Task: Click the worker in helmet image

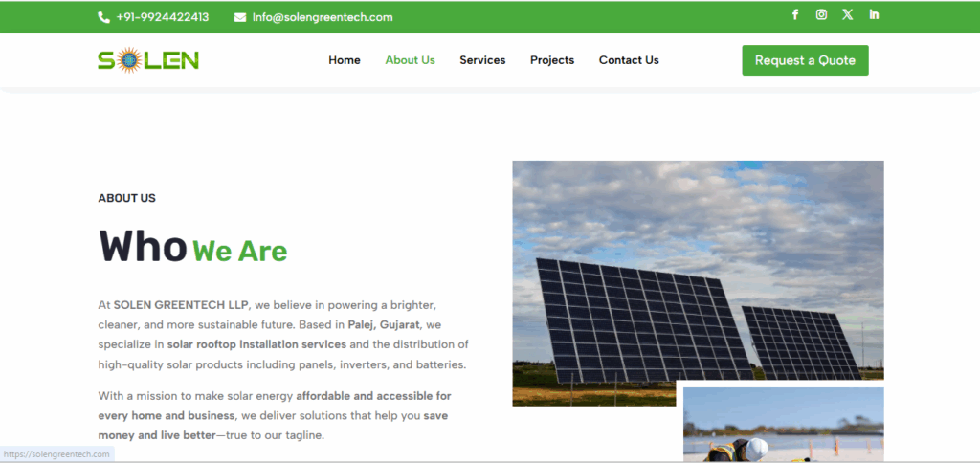Action: (x=783, y=426)
